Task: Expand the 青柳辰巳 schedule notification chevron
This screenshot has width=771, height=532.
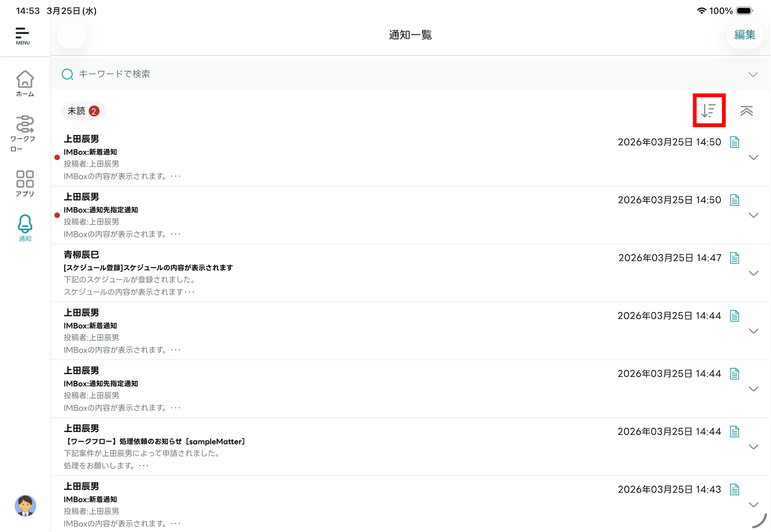Action: [x=753, y=273]
